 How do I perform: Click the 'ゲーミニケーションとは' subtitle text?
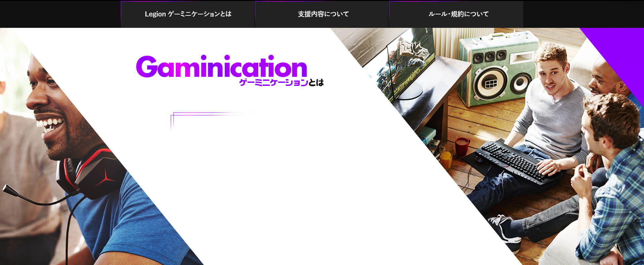[x=281, y=83]
